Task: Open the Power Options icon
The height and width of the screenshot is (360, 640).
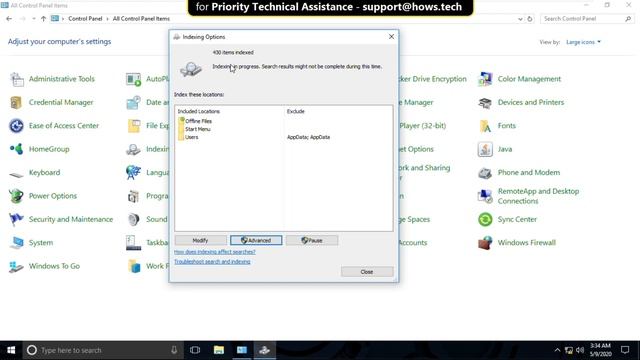Action: [x=17, y=196]
